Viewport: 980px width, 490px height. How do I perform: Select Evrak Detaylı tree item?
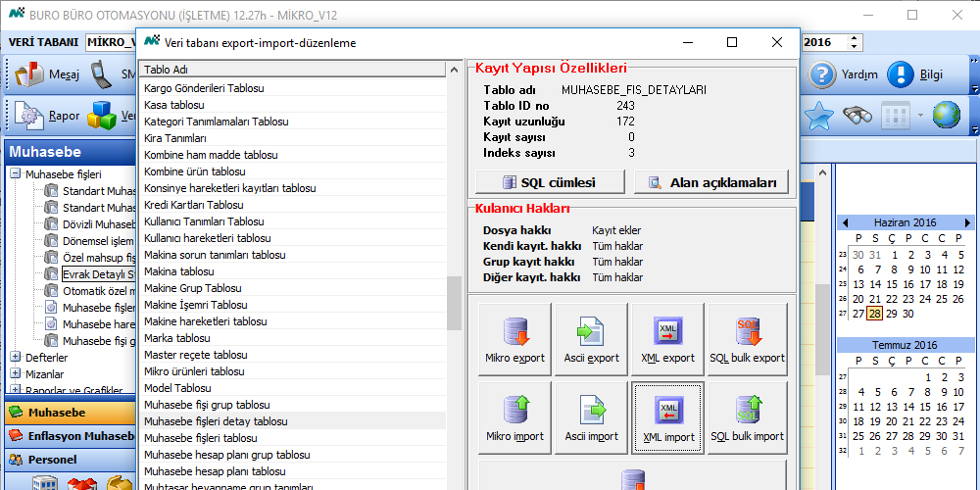coord(99,274)
